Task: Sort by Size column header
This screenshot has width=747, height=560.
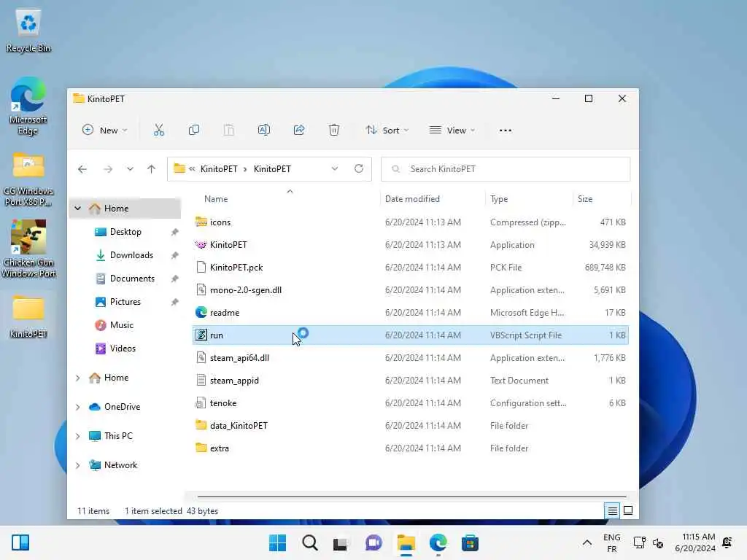Action: pos(585,199)
